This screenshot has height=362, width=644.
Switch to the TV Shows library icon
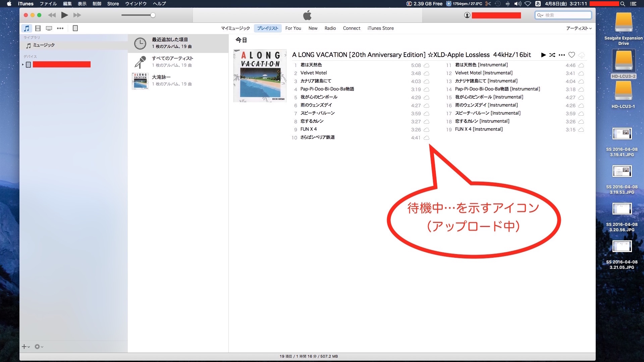(49, 28)
